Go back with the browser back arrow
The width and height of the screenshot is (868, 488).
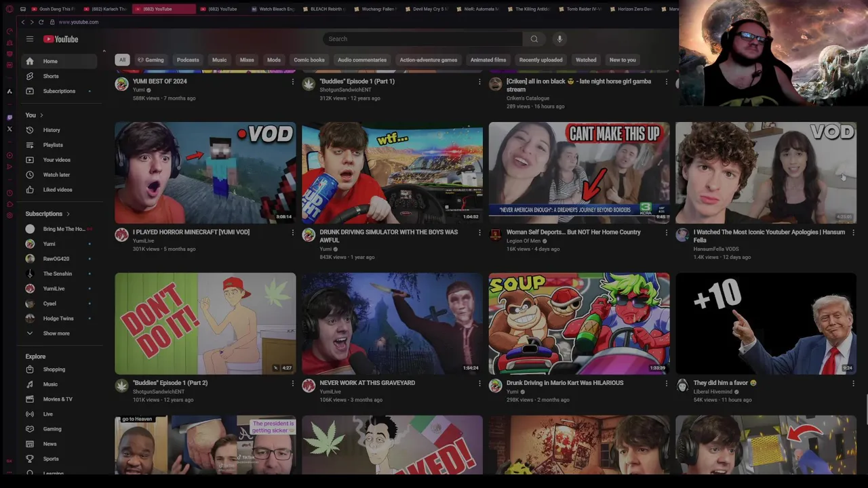23,22
